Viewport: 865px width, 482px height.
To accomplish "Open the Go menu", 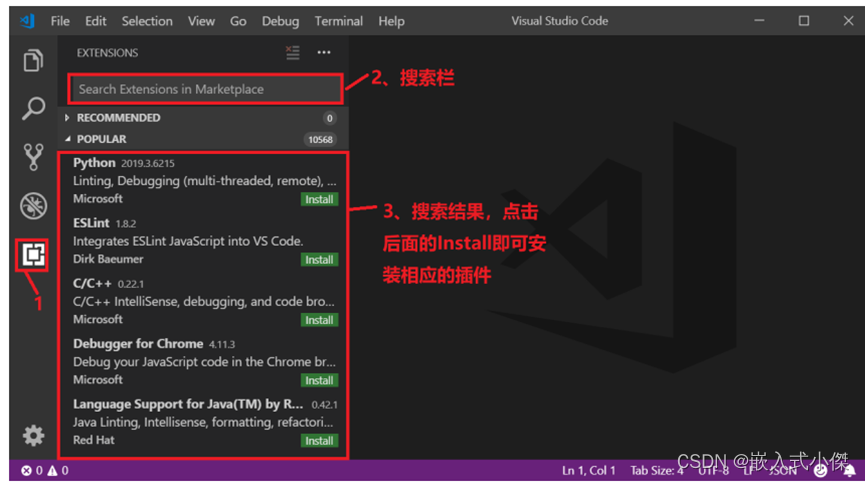I will (238, 21).
